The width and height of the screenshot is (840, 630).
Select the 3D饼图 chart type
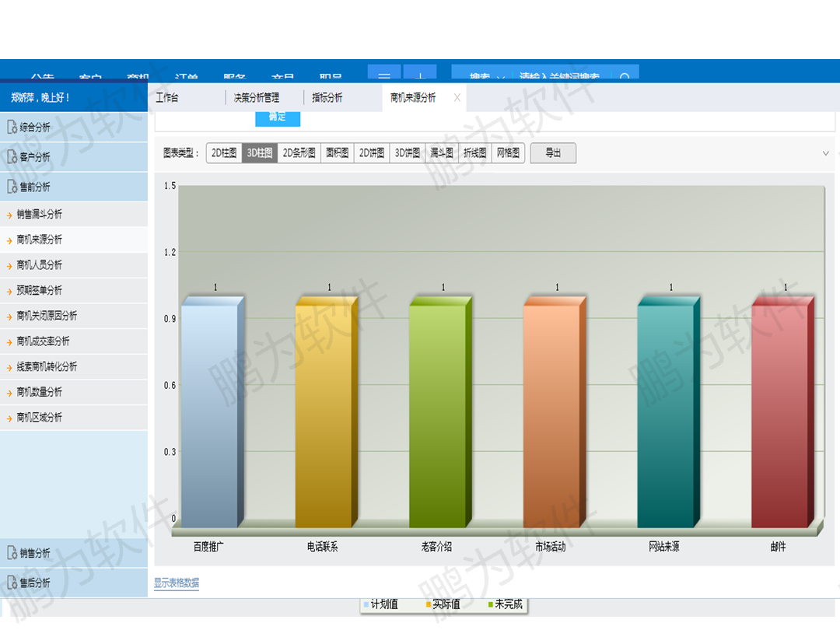pos(408,153)
